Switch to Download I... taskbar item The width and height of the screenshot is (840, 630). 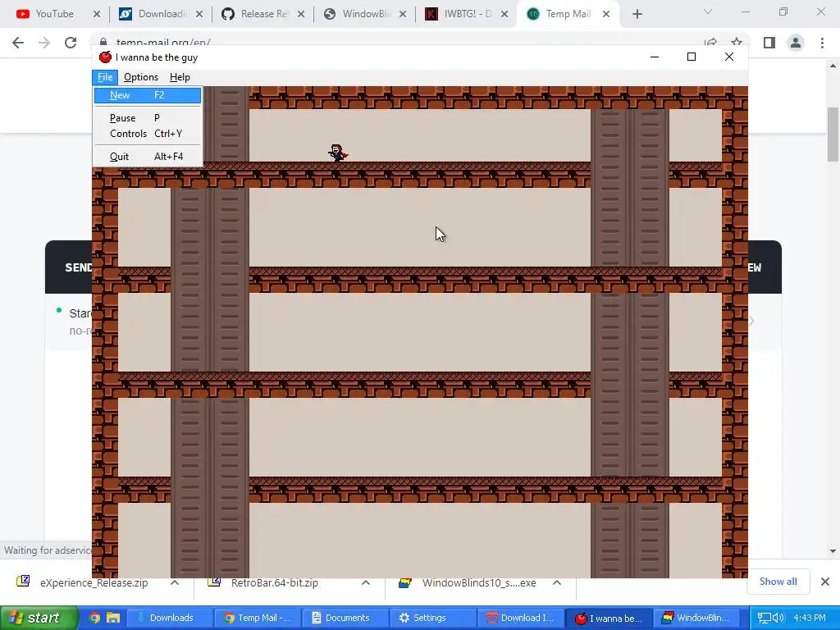click(x=522, y=618)
